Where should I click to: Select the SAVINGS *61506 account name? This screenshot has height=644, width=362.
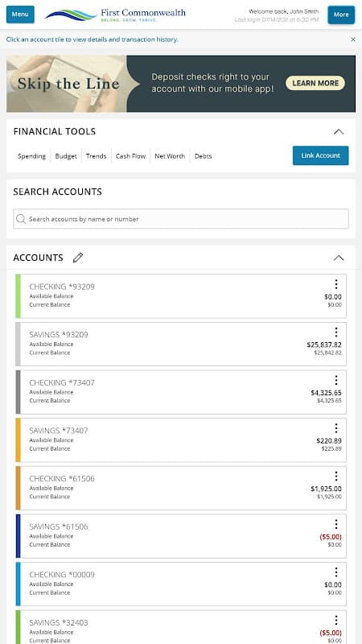[59, 527]
